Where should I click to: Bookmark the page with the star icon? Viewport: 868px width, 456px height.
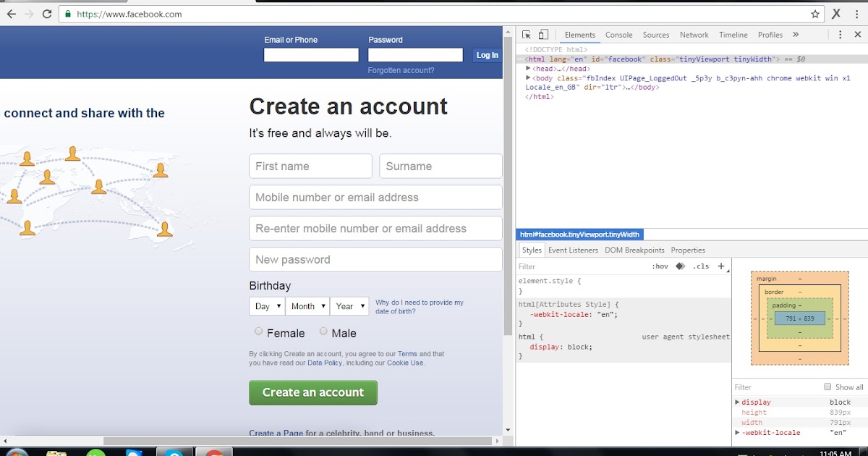point(815,13)
